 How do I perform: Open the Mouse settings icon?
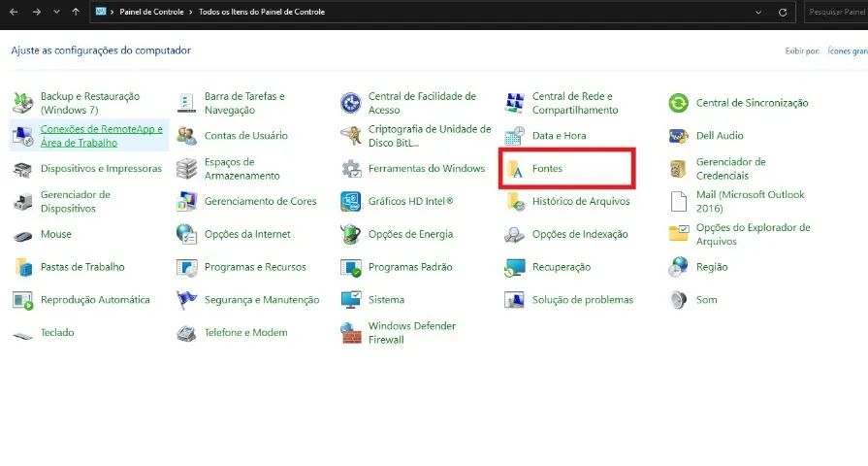click(22, 235)
